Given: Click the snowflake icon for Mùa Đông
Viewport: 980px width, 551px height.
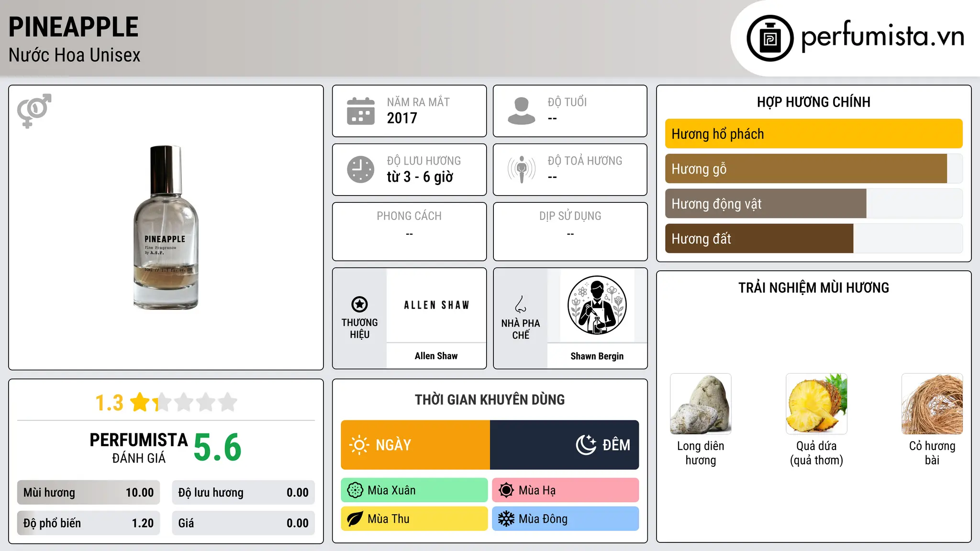Looking at the screenshot, I should 506,519.
